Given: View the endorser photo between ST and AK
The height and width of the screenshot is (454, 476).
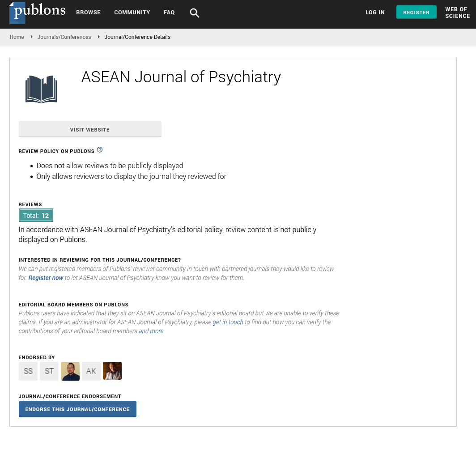Looking at the screenshot, I should 70,371.
